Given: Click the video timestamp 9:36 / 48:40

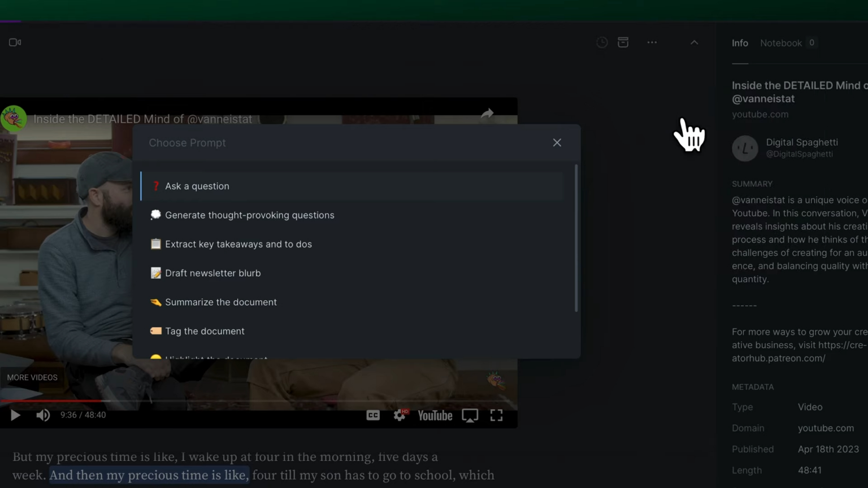Looking at the screenshot, I should (x=83, y=415).
